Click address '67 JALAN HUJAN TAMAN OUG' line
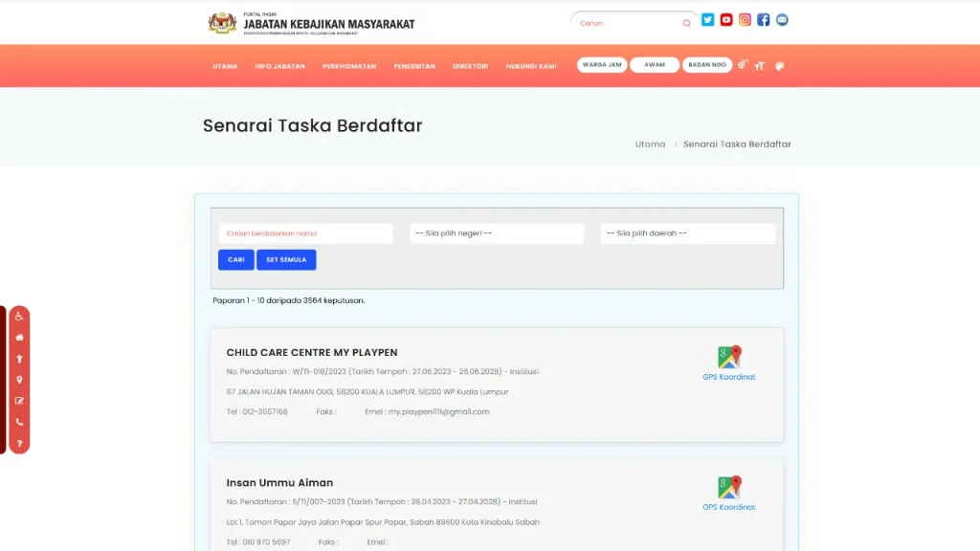This screenshot has width=980, height=551. click(x=367, y=392)
